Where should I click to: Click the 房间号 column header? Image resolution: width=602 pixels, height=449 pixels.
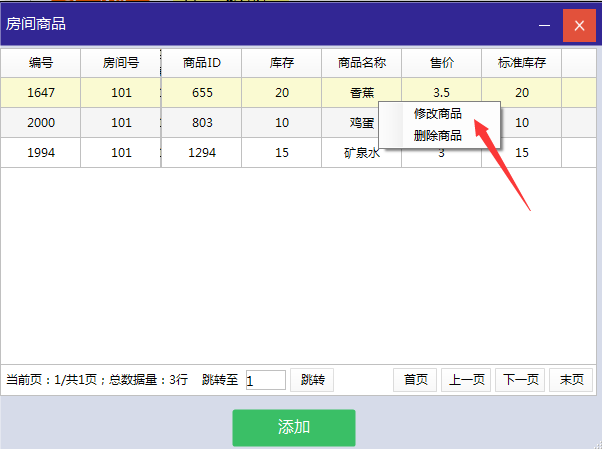coord(121,63)
